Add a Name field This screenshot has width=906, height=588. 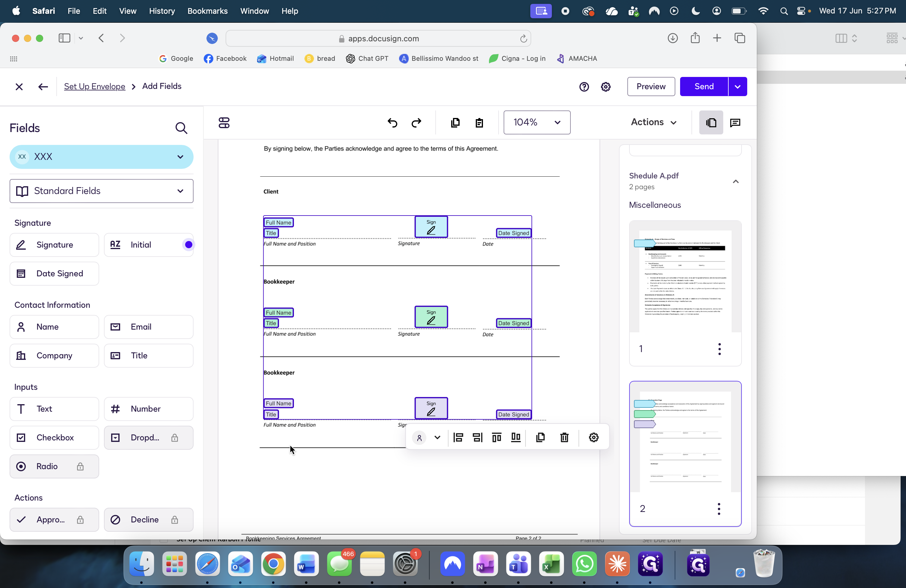tap(55, 327)
